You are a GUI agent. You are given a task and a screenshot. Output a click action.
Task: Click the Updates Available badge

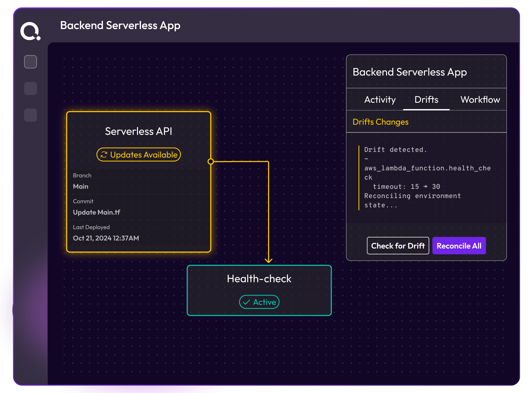(139, 155)
